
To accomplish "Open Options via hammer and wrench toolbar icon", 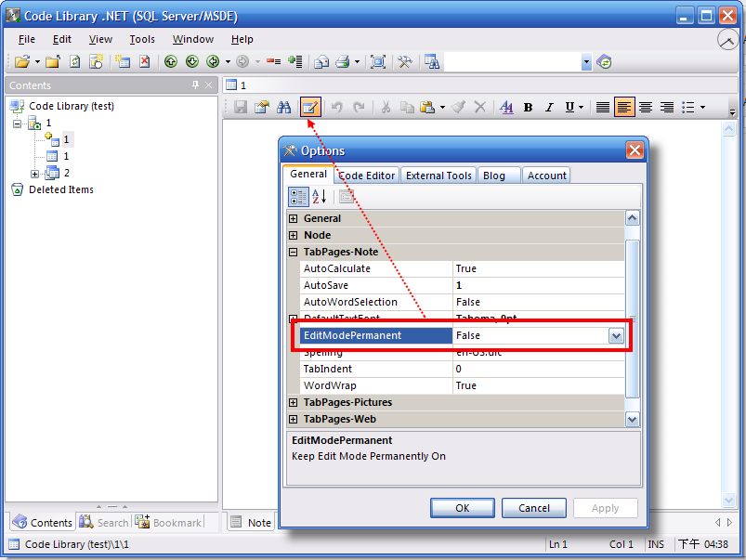I will tap(405, 62).
